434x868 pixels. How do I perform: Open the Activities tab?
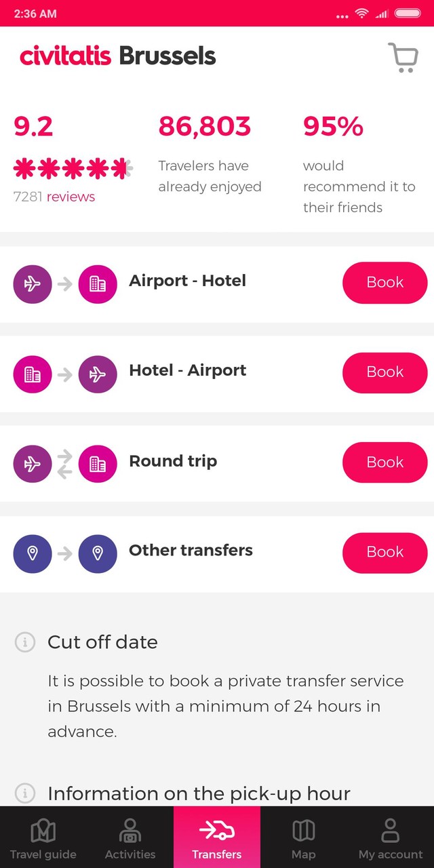pyautogui.click(x=130, y=836)
